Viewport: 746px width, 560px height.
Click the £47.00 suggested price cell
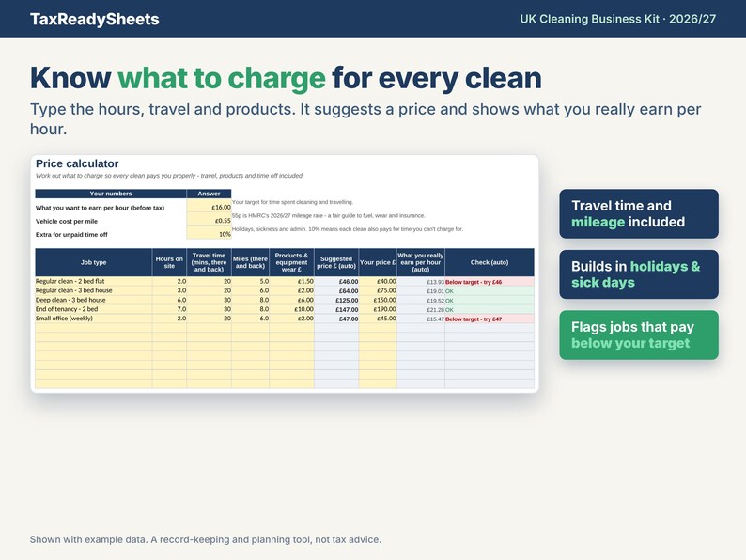tap(336, 319)
